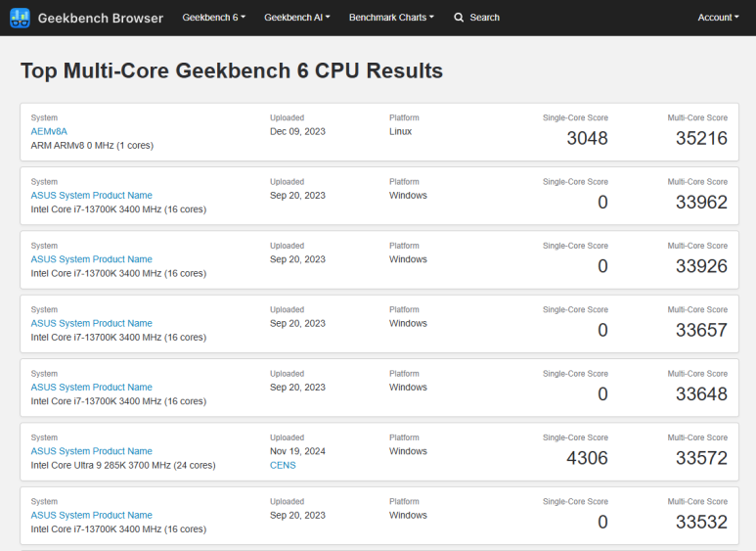Expand the Geekbench AI dropdown menu

click(x=297, y=18)
